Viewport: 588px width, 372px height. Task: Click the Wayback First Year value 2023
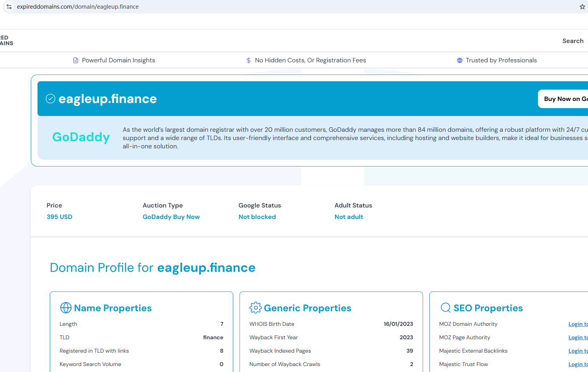[406, 338]
